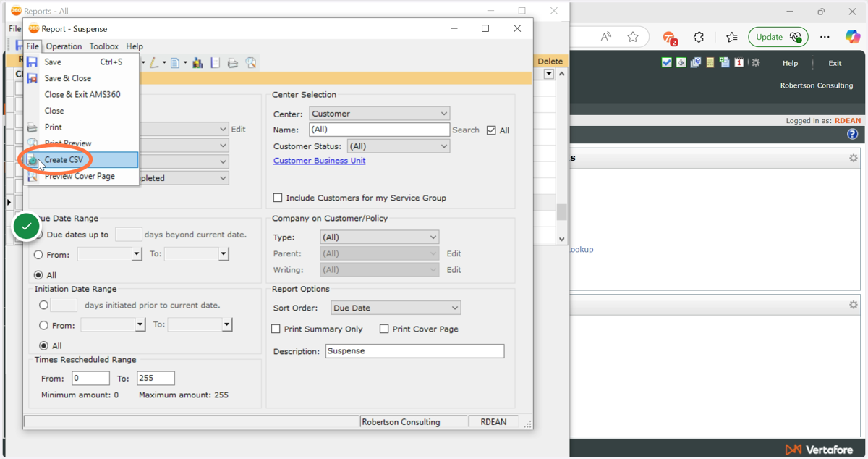868x459 pixels.
Task: Choose Preview Cover Page menu item
Action: click(x=81, y=177)
